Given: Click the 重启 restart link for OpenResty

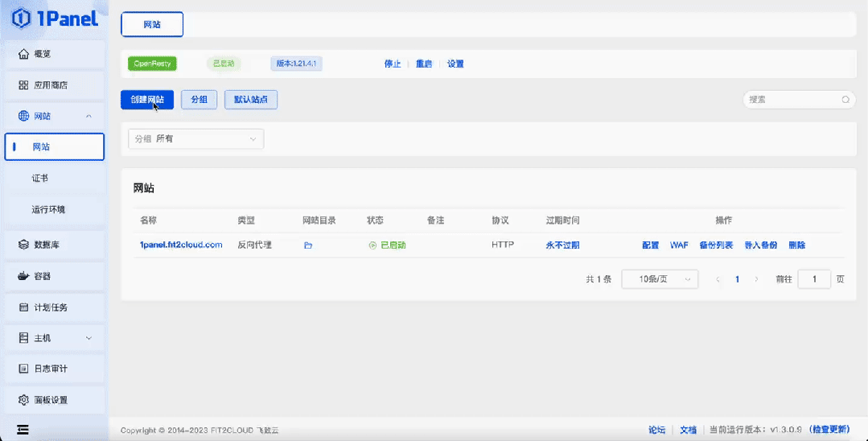Looking at the screenshot, I should pos(424,64).
